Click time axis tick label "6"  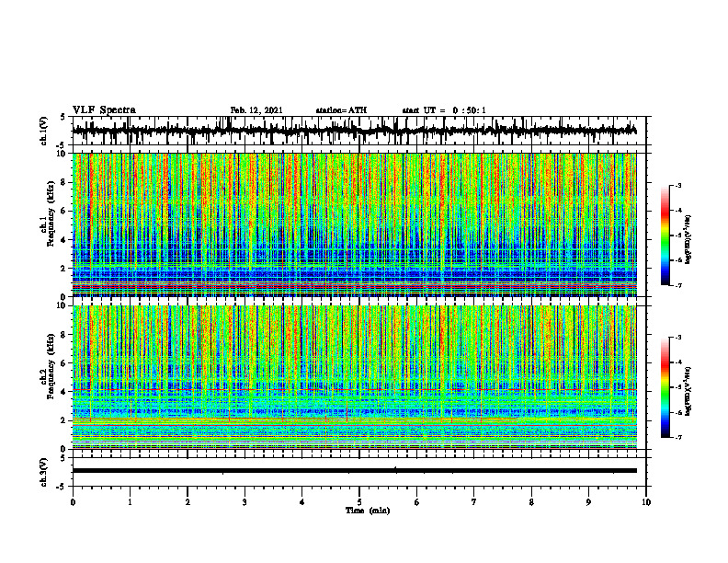tap(417, 502)
